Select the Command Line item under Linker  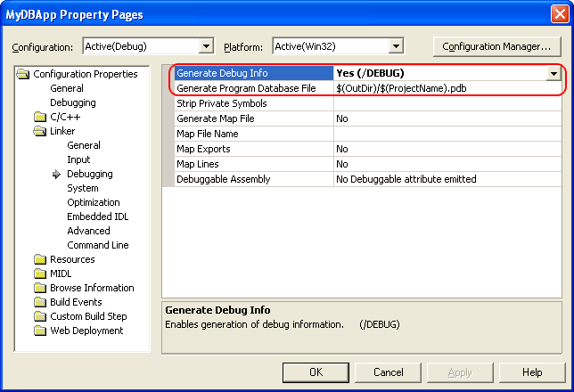pos(97,246)
